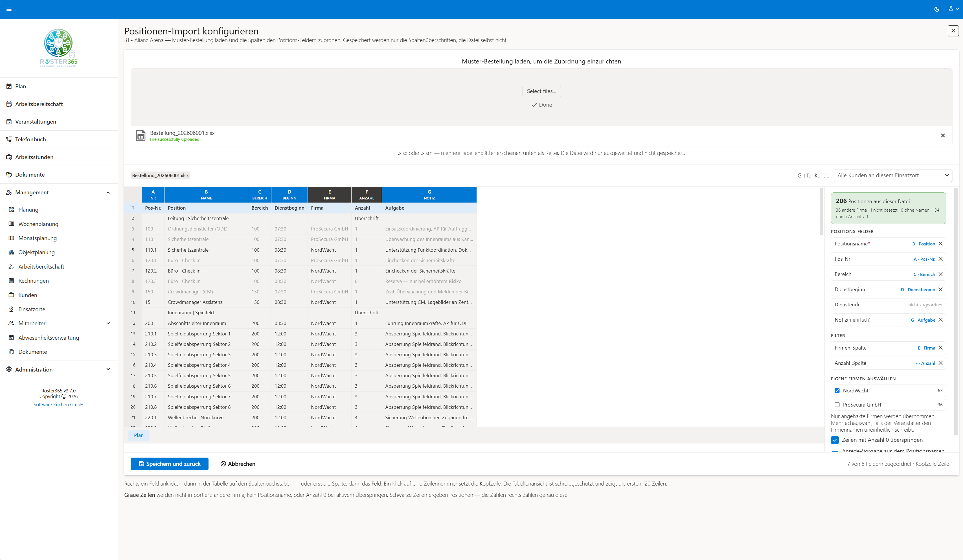Open top-level Dokumente sidebar item

pos(58,175)
